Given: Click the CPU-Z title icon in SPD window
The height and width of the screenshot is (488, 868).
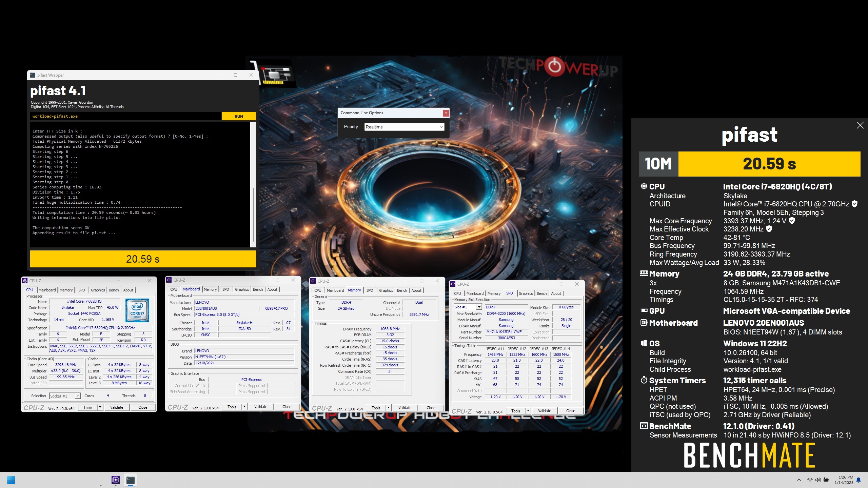Looking at the screenshot, I should (453, 284).
